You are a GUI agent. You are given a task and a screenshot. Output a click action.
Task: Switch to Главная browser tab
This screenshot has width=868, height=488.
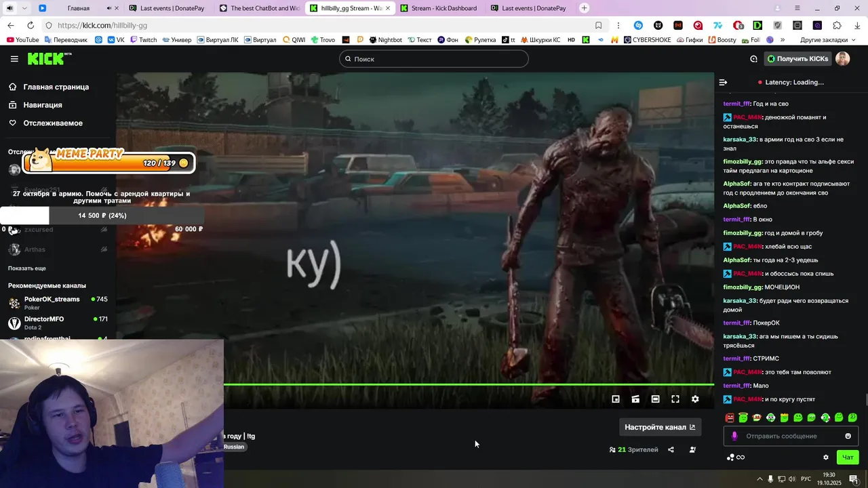point(78,8)
